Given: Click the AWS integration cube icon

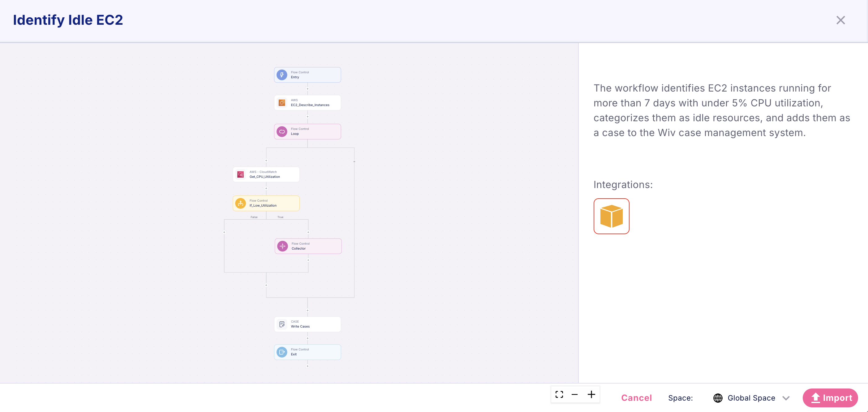Looking at the screenshot, I should (x=611, y=216).
